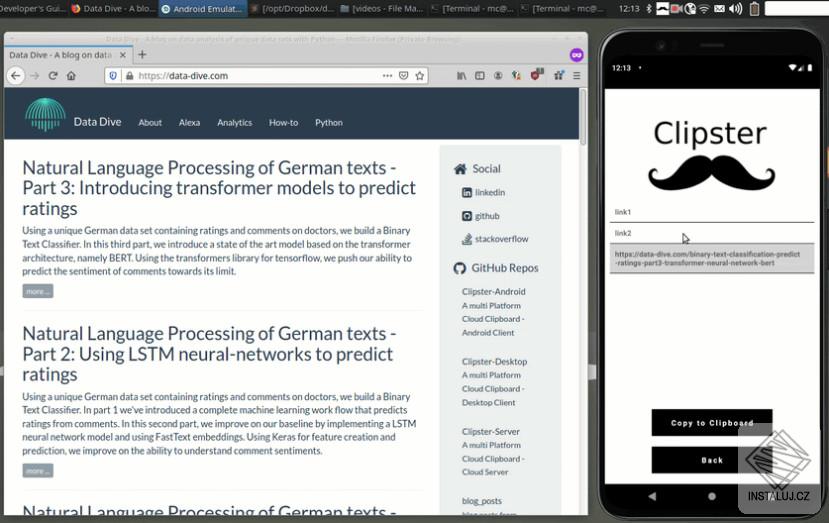Open the linkedin social link
The height and width of the screenshot is (523, 829).
point(490,192)
